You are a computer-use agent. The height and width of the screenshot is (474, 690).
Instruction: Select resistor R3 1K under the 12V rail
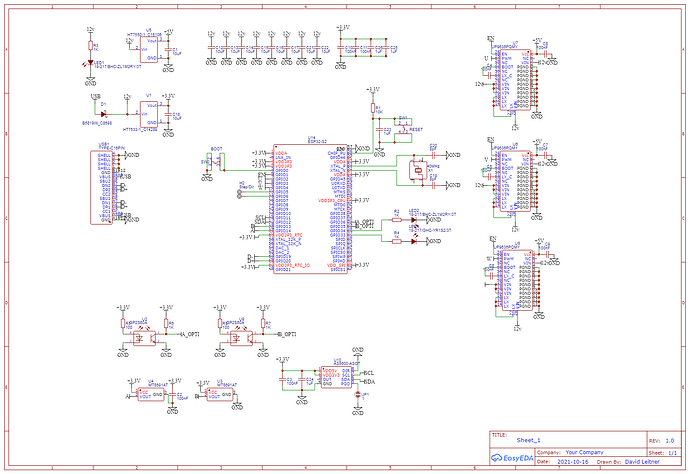coord(90,45)
